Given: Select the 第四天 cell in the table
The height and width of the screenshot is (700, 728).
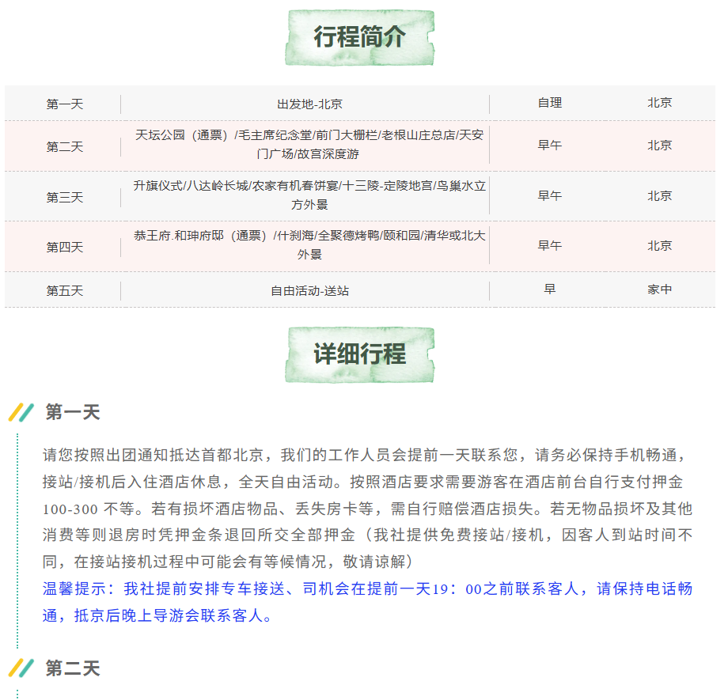Looking at the screenshot, I should tap(65, 247).
